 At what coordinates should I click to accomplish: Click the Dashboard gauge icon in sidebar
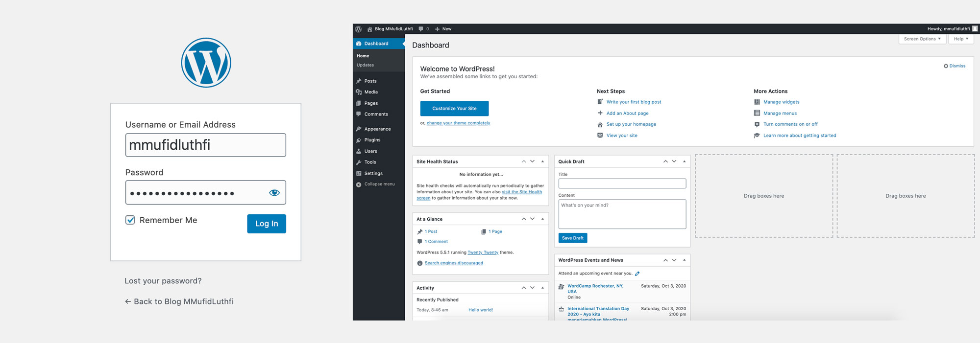click(359, 44)
